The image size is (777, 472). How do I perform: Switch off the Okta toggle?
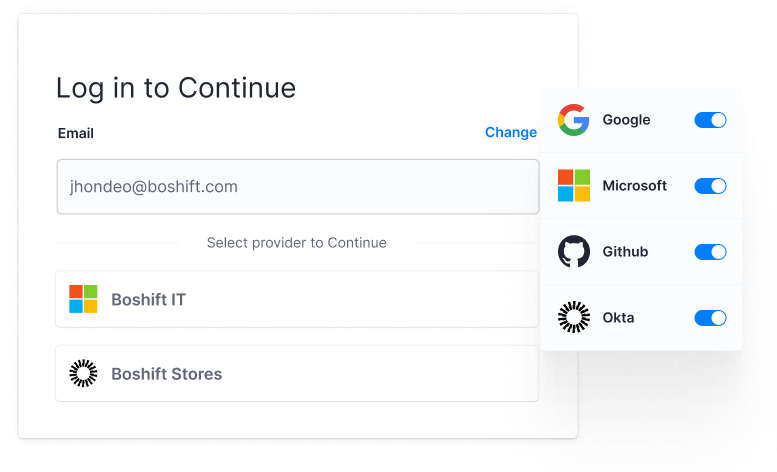(x=710, y=317)
